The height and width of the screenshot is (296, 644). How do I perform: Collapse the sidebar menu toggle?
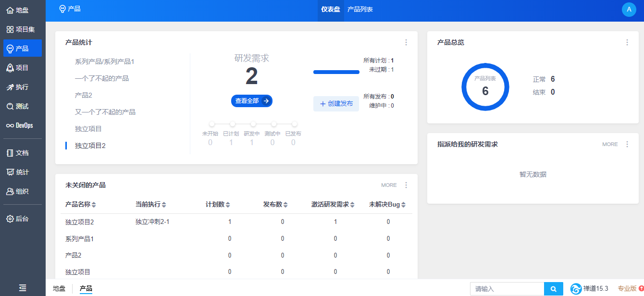coord(23,288)
